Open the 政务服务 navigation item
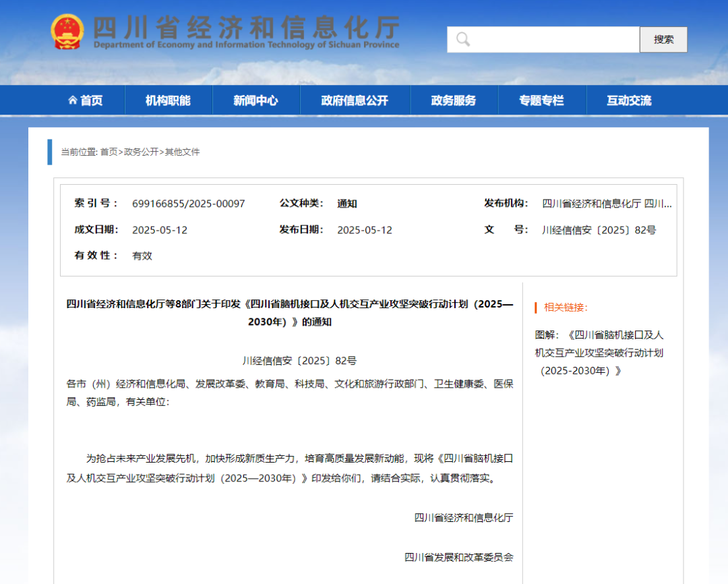The image size is (728, 584). (453, 100)
